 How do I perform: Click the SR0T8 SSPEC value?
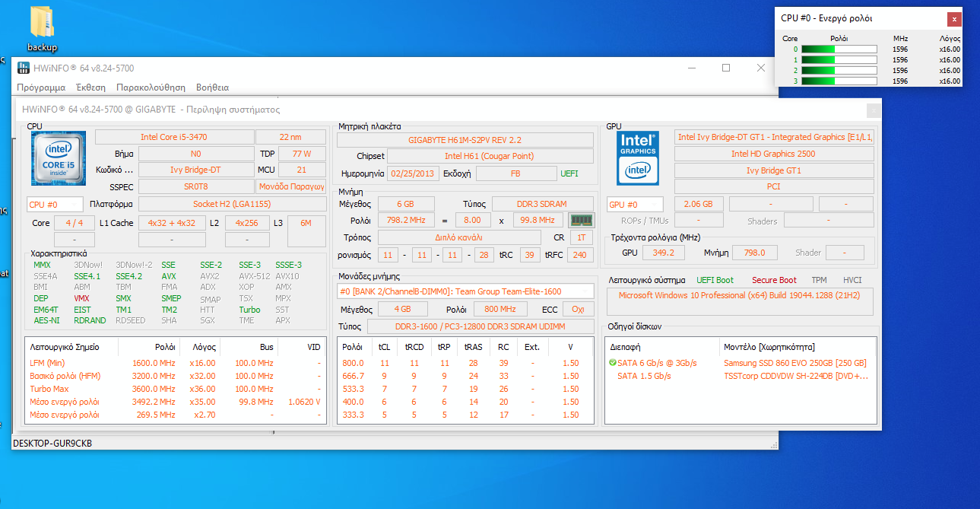coord(195,186)
